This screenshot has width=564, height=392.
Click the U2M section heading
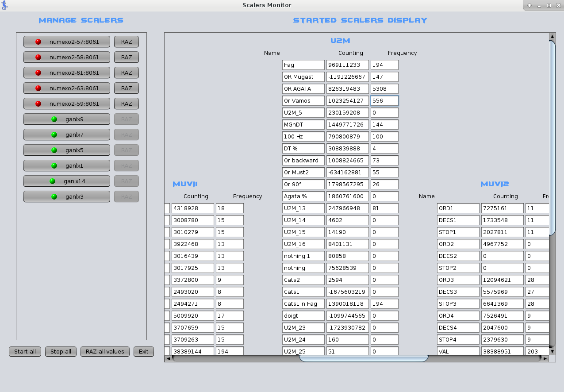point(340,41)
